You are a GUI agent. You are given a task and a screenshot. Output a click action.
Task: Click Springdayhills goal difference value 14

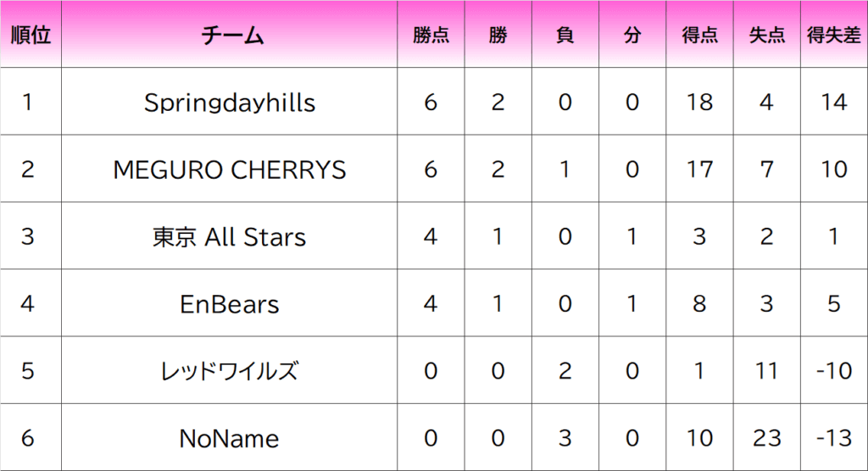pos(834,103)
